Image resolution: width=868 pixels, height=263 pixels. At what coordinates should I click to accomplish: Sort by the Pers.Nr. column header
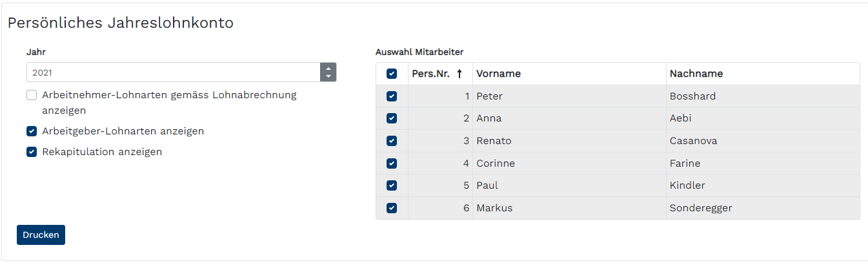pos(430,74)
